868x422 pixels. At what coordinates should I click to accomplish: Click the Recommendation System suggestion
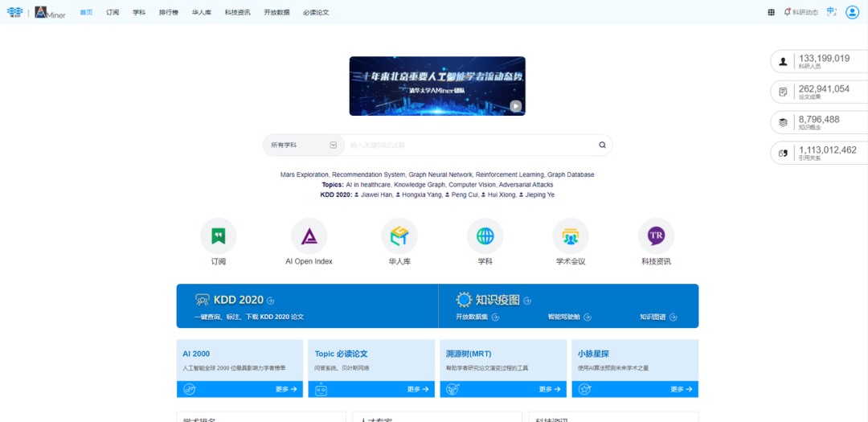[x=369, y=174]
